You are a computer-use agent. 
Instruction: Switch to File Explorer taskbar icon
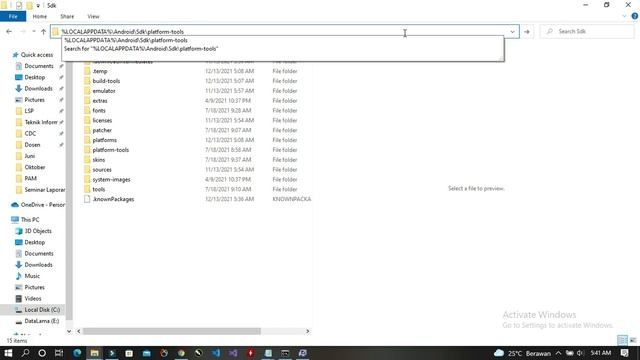94,353
